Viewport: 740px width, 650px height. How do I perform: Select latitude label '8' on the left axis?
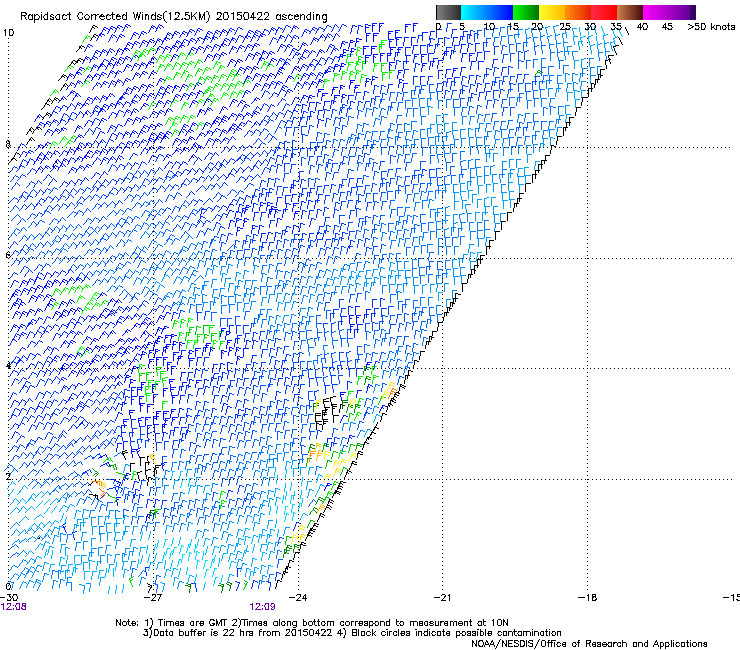[x=8, y=144]
